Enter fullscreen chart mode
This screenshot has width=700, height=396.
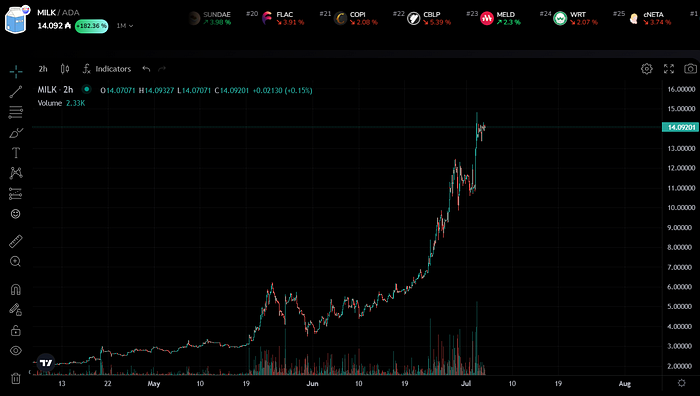click(x=669, y=69)
